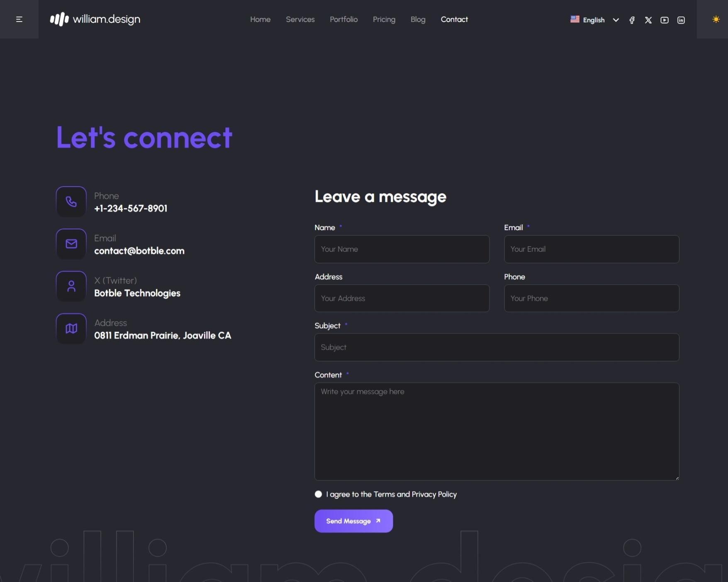
Task: Open the Pricing menu item
Action: (384, 19)
